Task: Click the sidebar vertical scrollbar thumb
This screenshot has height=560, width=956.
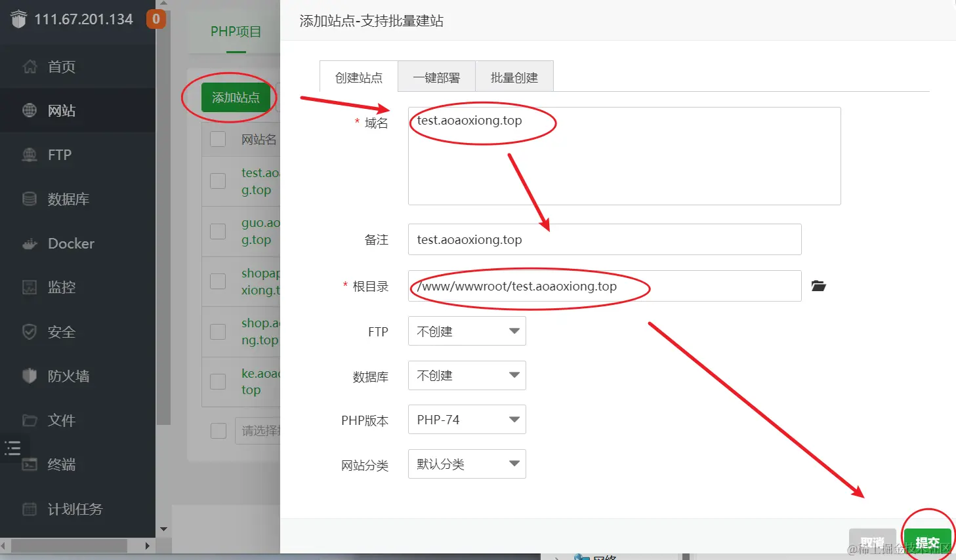Action: coord(164,216)
